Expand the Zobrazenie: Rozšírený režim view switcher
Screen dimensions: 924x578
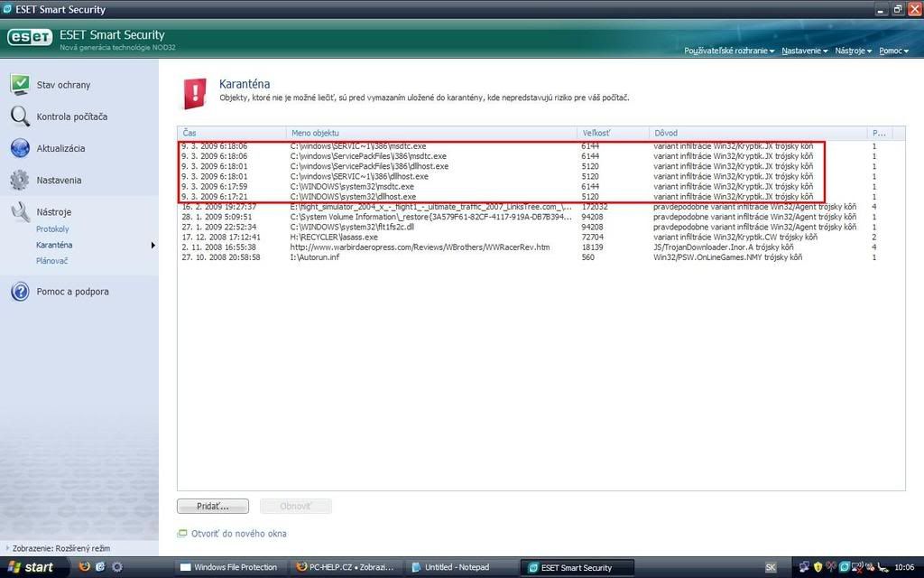(58, 548)
